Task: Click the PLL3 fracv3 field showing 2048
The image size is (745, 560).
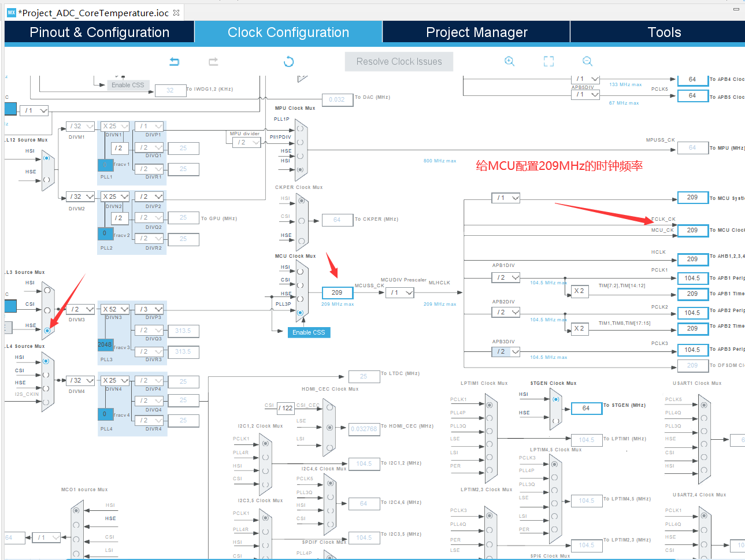Action: [x=105, y=345]
